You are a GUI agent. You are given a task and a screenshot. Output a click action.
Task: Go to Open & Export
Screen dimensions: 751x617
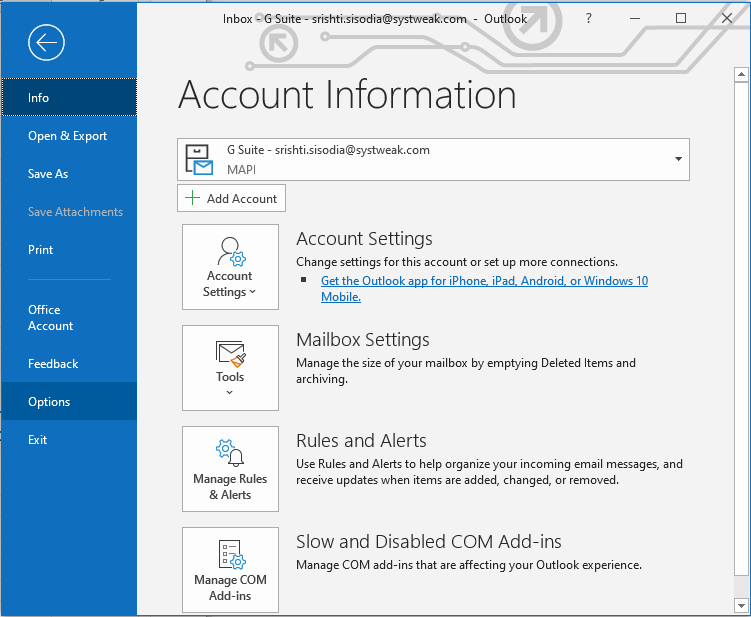pos(69,136)
